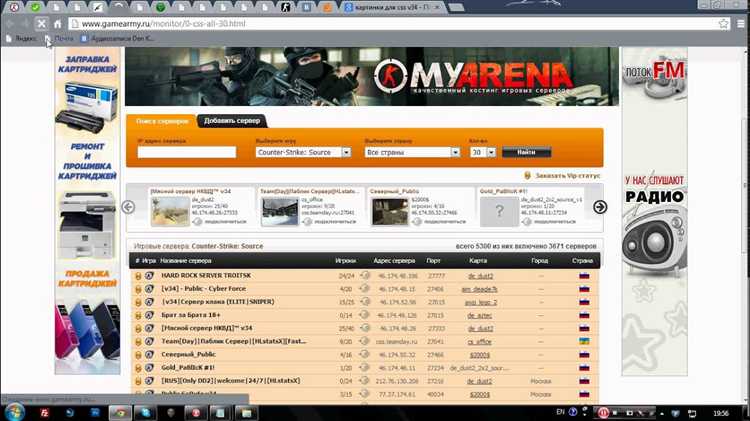
Task: Click game icon beside [v34] - Public - Cyber Force
Action: pyautogui.click(x=149, y=288)
